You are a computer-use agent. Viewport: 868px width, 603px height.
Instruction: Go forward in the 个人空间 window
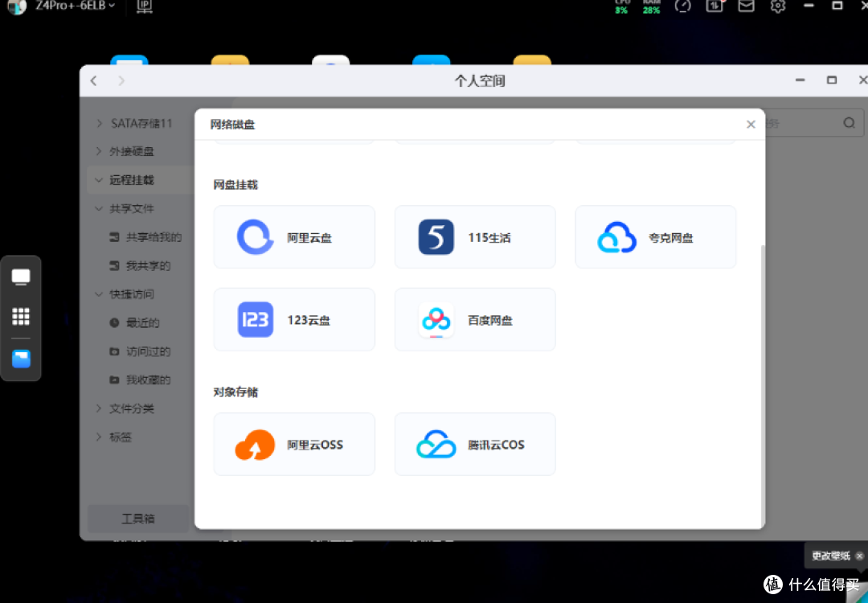[x=121, y=81]
